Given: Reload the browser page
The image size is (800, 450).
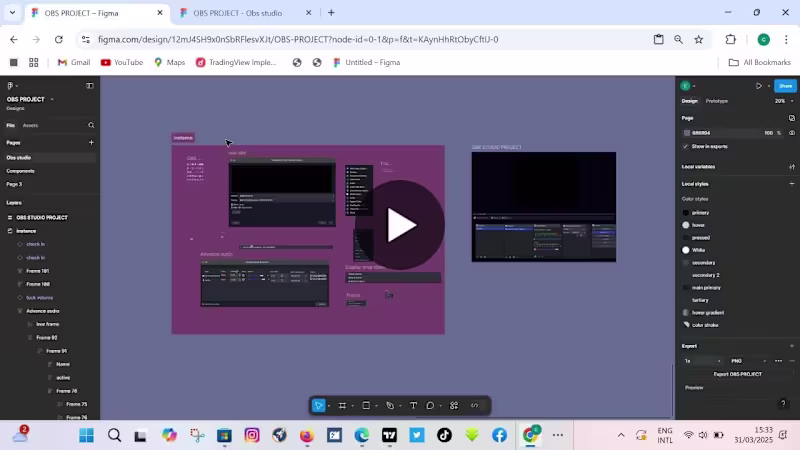Looking at the screenshot, I should coord(59,39).
